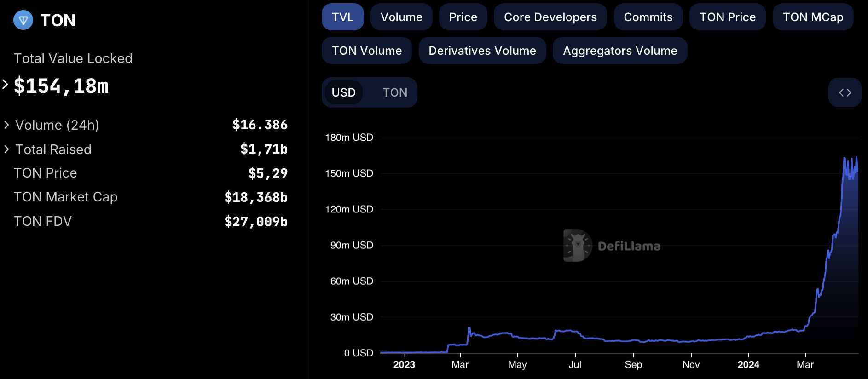This screenshot has width=868, height=379.
Task: Click the Sep x-axis tick label
Action: click(x=633, y=365)
